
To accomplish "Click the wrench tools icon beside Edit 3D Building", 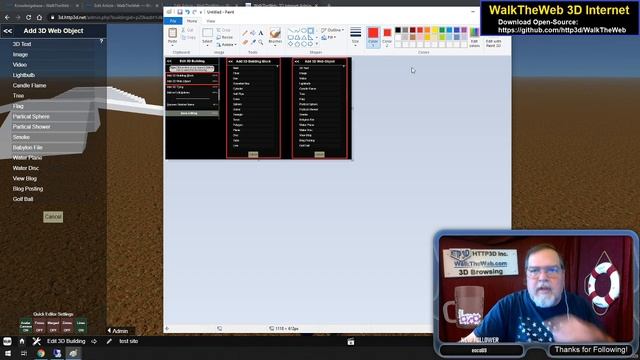I will [x=36, y=341].
